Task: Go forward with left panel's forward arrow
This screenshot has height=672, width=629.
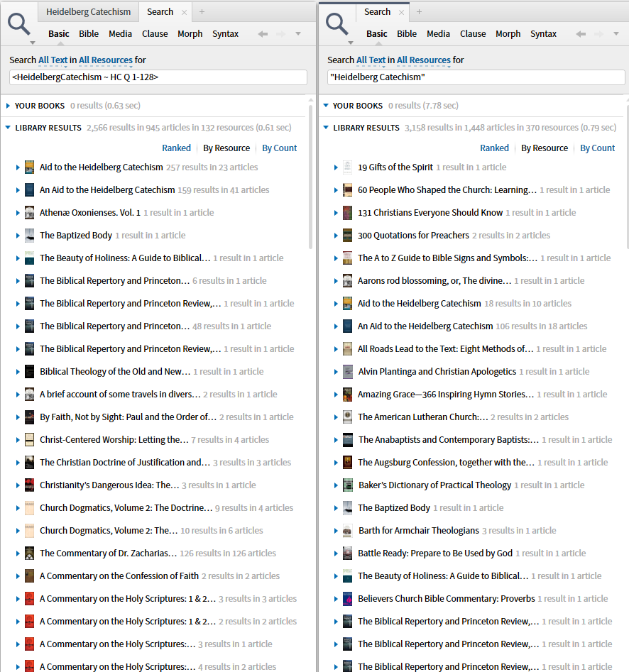Action: tap(281, 34)
